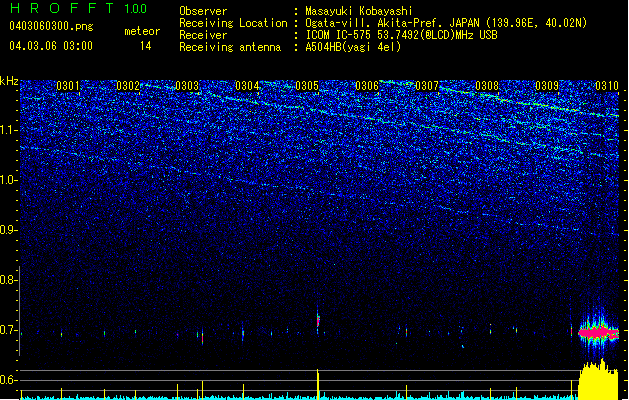
Task: Click the 1.0 frequency axis label
Action: [x=9, y=180]
